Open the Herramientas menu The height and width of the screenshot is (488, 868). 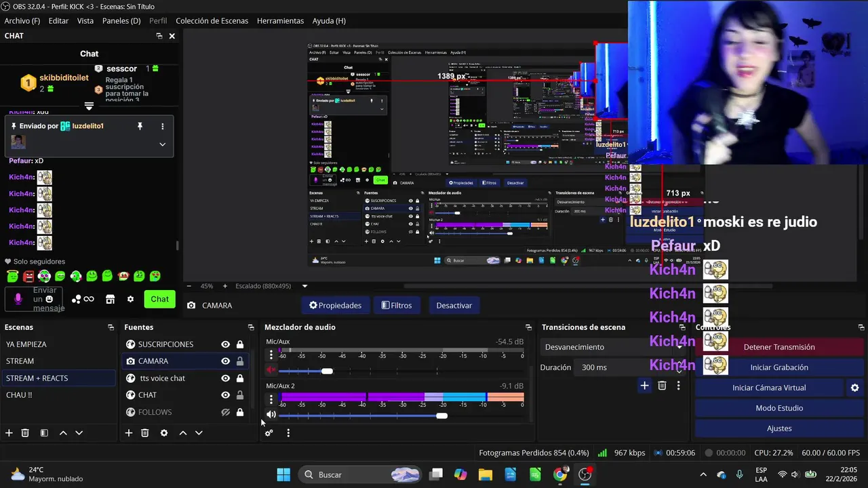point(280,21)
